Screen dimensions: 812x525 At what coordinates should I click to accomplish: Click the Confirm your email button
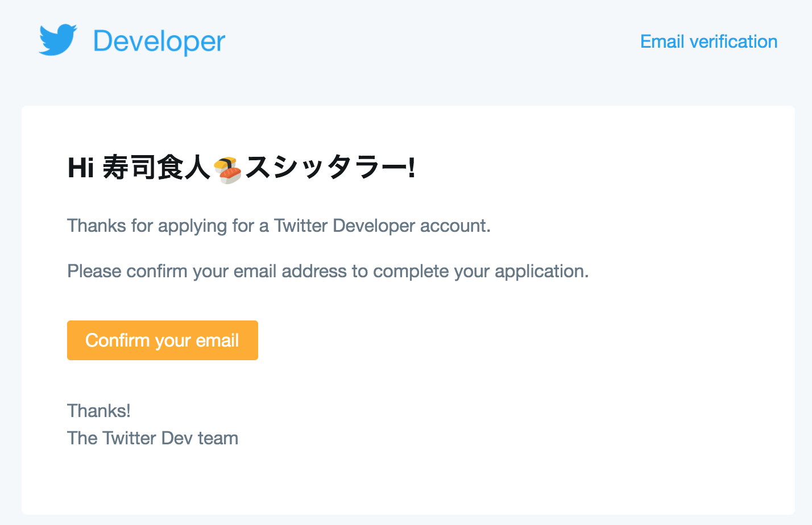tap(163, 340)
